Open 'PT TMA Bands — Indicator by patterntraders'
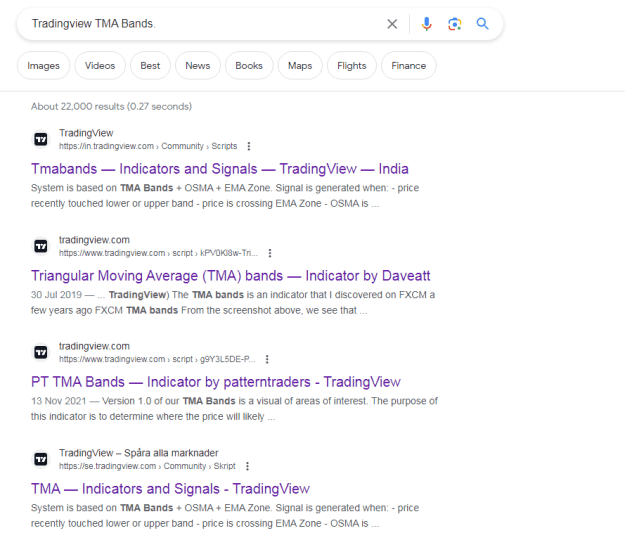This screenshot has height=552, width=625. 216,382
